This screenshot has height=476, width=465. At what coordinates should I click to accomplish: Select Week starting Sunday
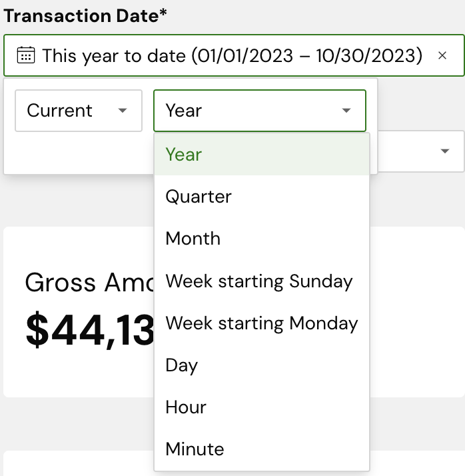(259, 281)
